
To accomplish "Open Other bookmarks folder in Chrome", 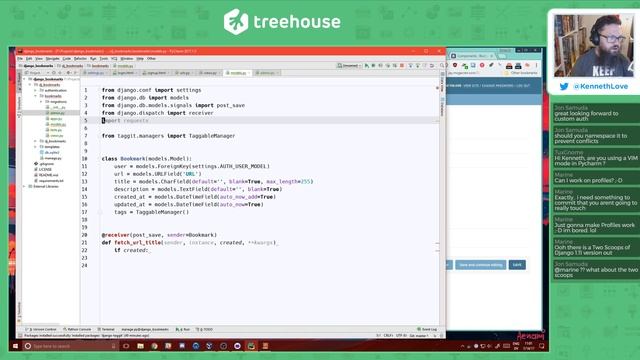I will pos(521,73).
